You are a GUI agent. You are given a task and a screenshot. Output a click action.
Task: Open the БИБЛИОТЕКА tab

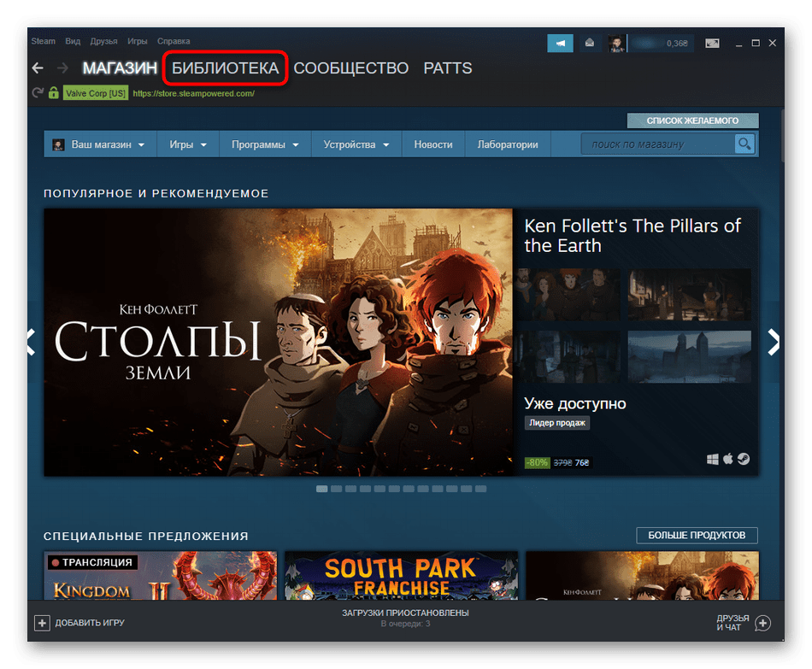click(x=226, y=68)
